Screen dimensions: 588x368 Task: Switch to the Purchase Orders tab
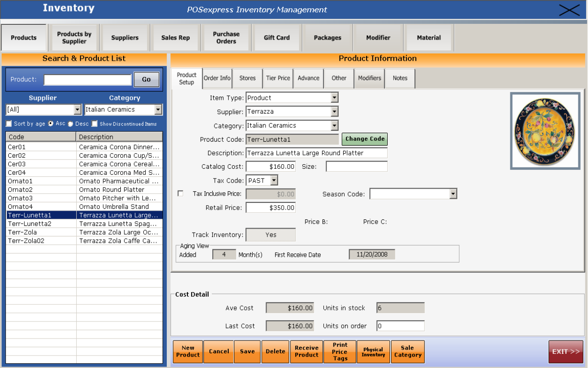[x=226, y=37]
